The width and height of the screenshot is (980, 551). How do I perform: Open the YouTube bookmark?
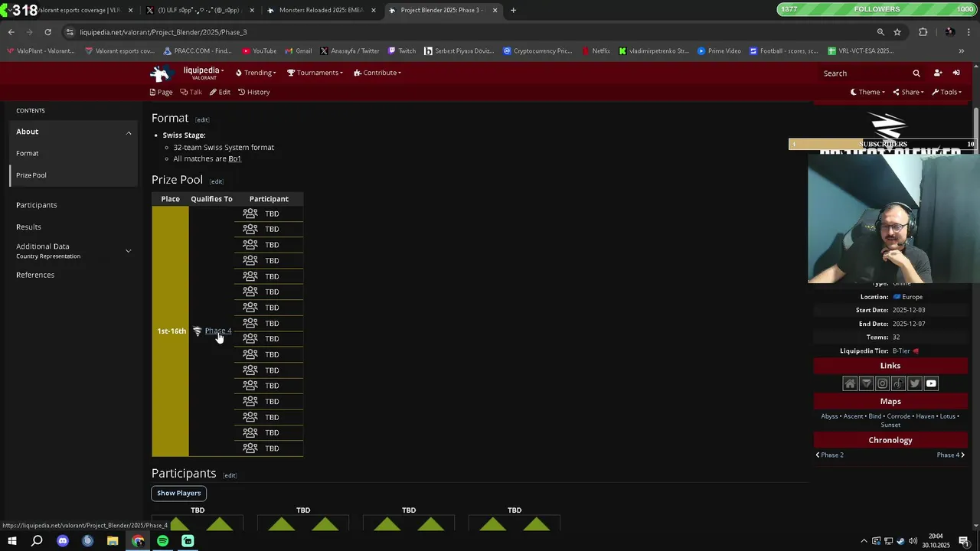[x=260, y=51]
